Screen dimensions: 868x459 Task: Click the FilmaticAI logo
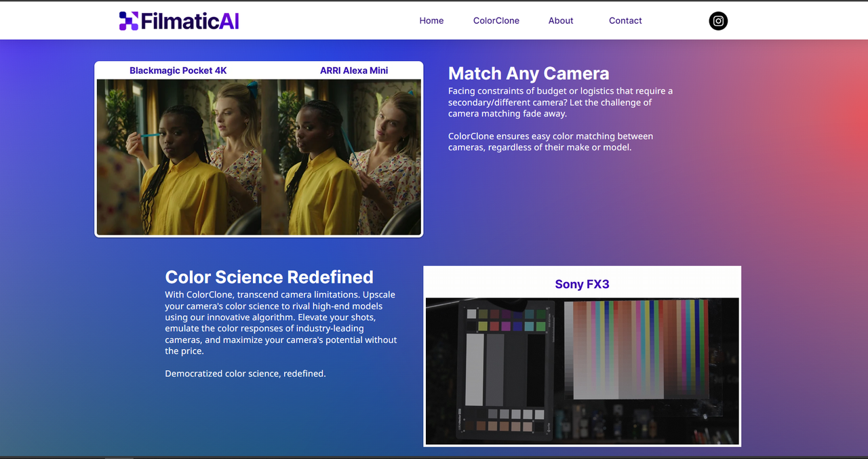tap(179, 21)
